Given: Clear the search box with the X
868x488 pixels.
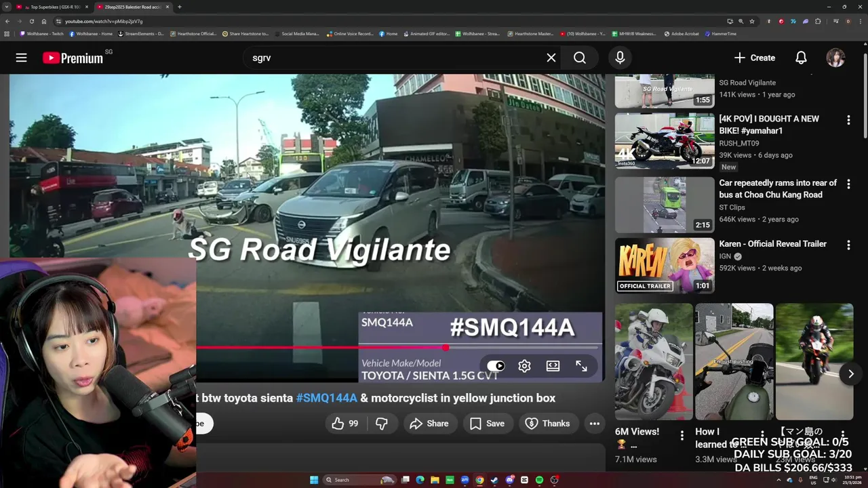Looking at the screenshot, I should (551, 58).
